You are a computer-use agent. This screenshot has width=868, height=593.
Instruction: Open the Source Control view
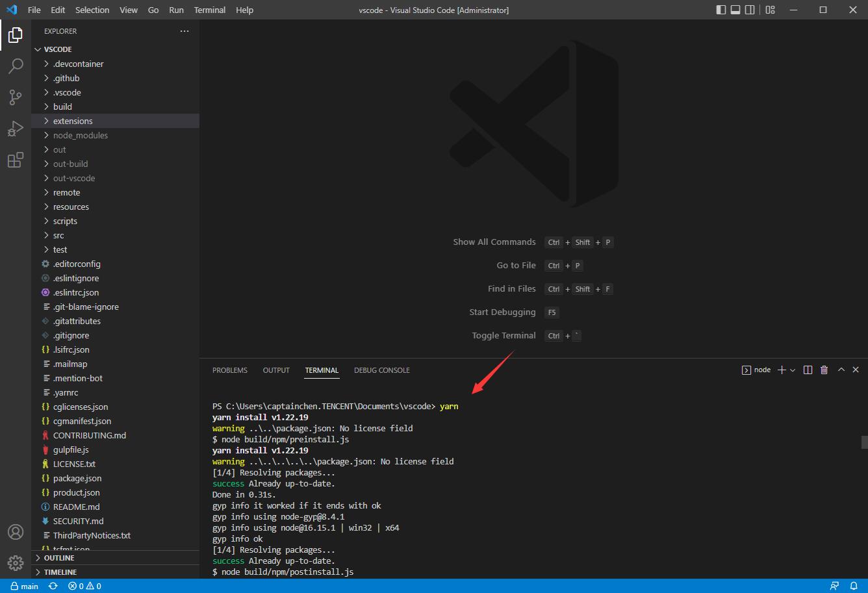click(x=16, y=97)
